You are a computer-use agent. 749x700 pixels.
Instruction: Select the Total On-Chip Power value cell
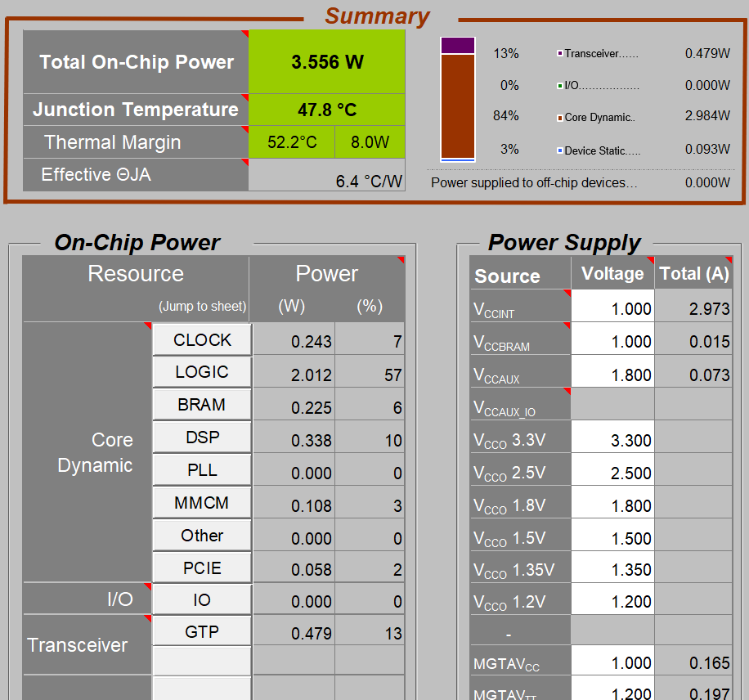[x=327, y=62]
